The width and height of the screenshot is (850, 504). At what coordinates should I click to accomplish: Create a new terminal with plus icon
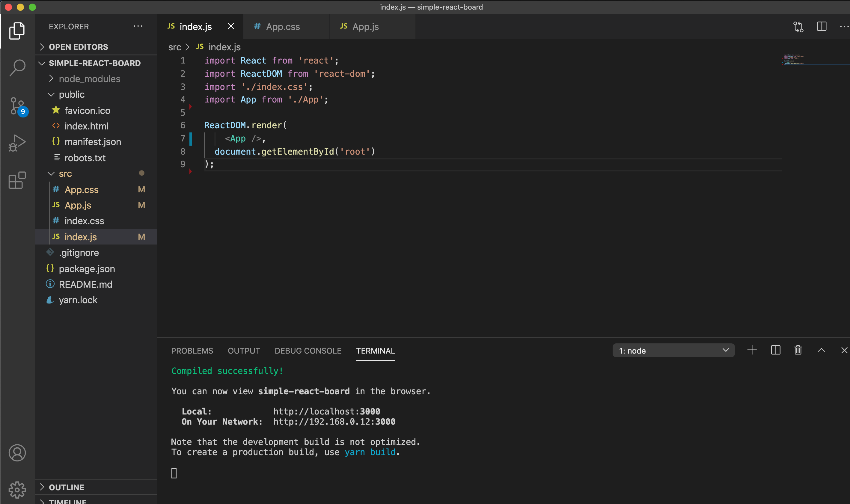pos(752,350)
